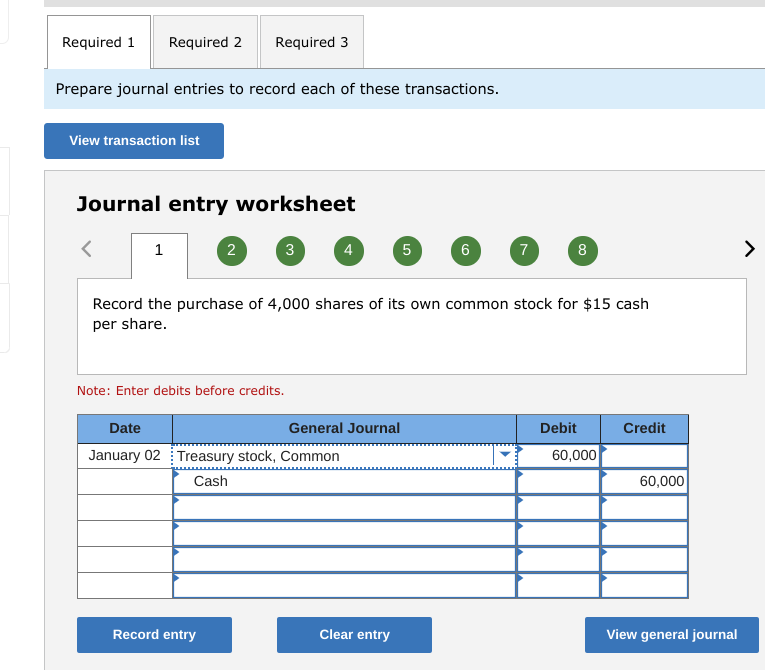This screenshot has width=781, height=670.
Task: Click the Record entry button
Action: pos(154,635)
